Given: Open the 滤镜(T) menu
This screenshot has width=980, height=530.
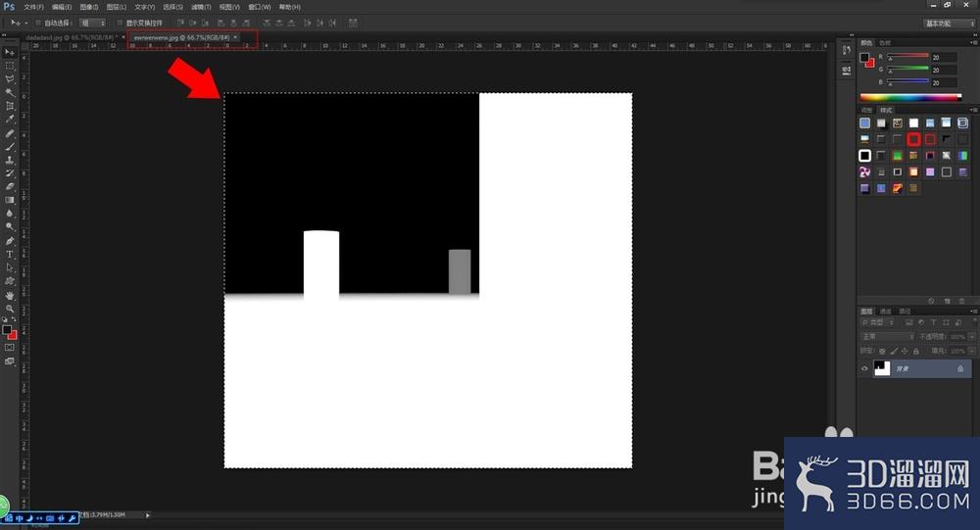Looking at the screenshot, I should 201,7.
